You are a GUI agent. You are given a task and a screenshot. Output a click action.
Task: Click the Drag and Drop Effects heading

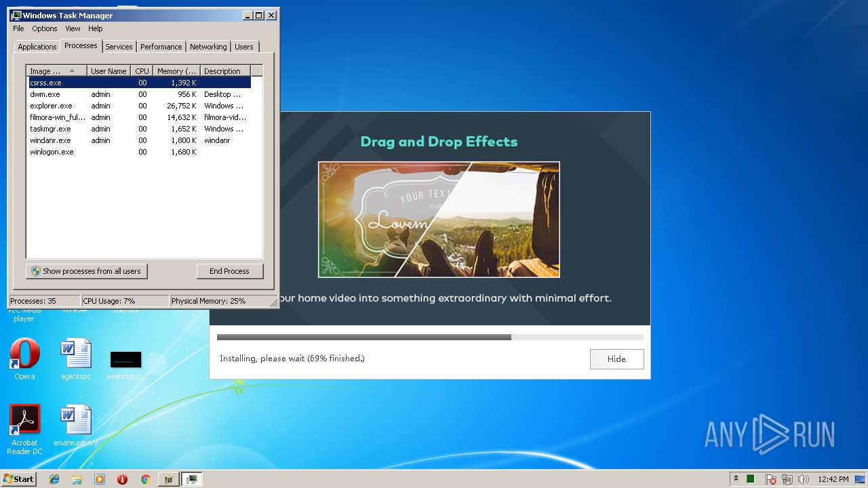point(439,142)
